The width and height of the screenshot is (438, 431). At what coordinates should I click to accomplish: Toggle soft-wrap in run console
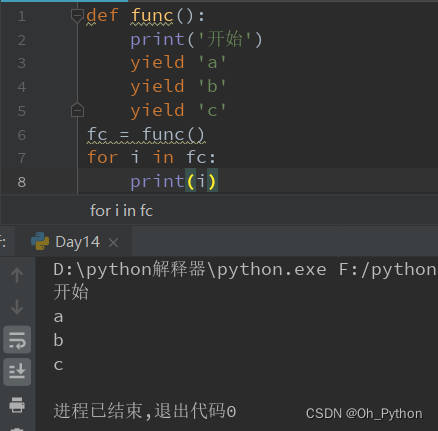(17, 340)
